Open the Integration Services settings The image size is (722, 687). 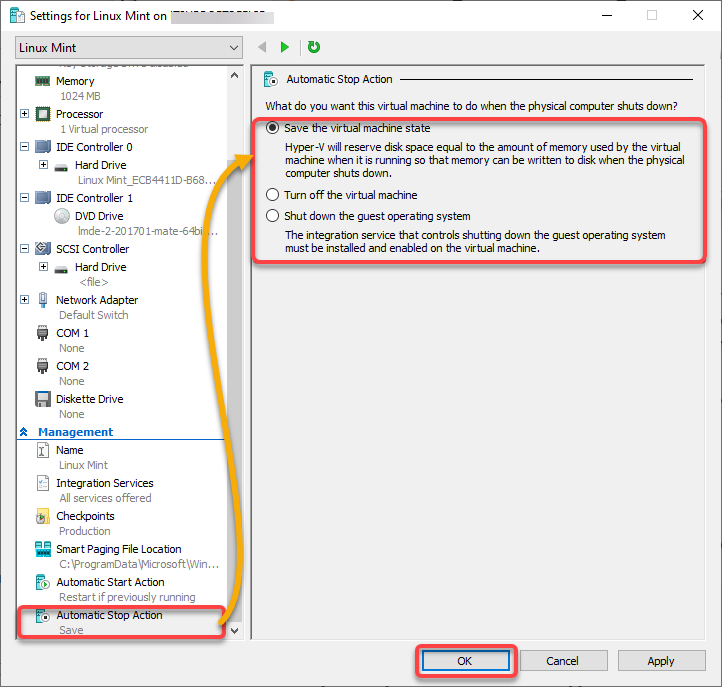[x=105, y=483]
